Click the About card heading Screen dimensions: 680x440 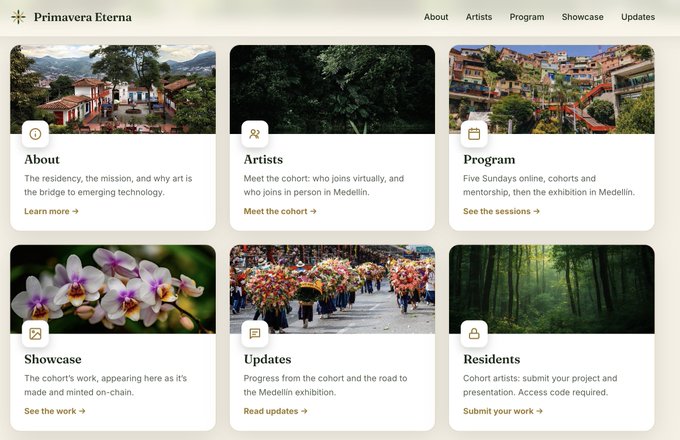pyautogui.click(x=42, y=160)
